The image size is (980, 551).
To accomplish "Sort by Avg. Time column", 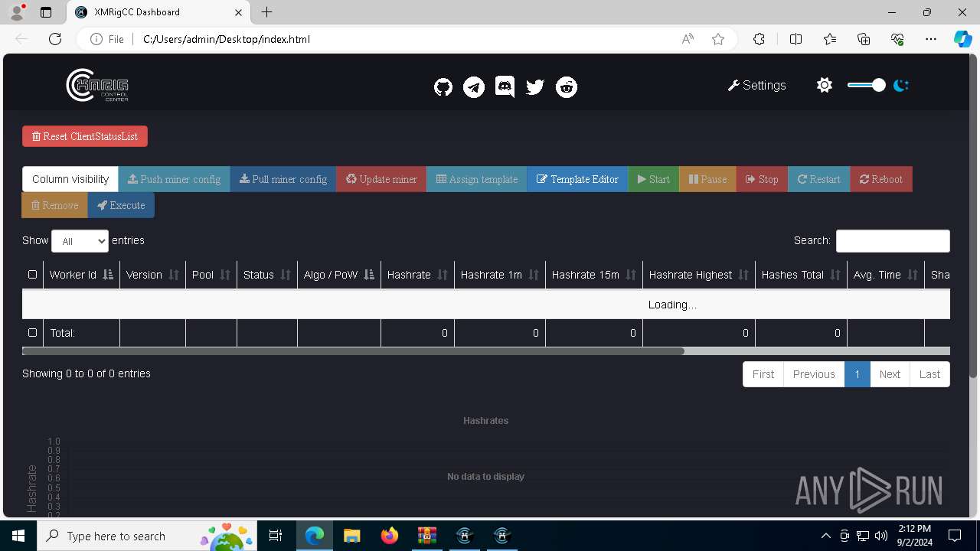I will pos(886,275).
